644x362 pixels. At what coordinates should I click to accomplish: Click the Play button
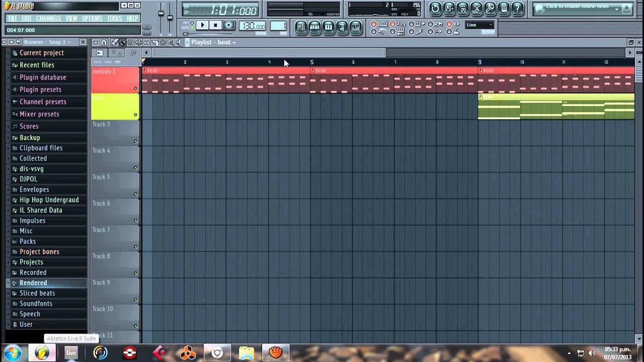[202, 25]
